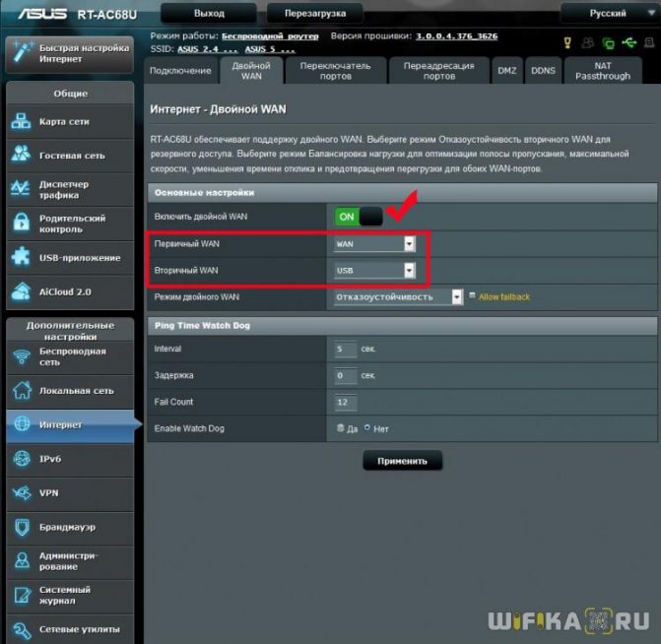Screen dimensions: 661x644
Task: Open the Русский language dropdown
Action: tap(610, 14)
